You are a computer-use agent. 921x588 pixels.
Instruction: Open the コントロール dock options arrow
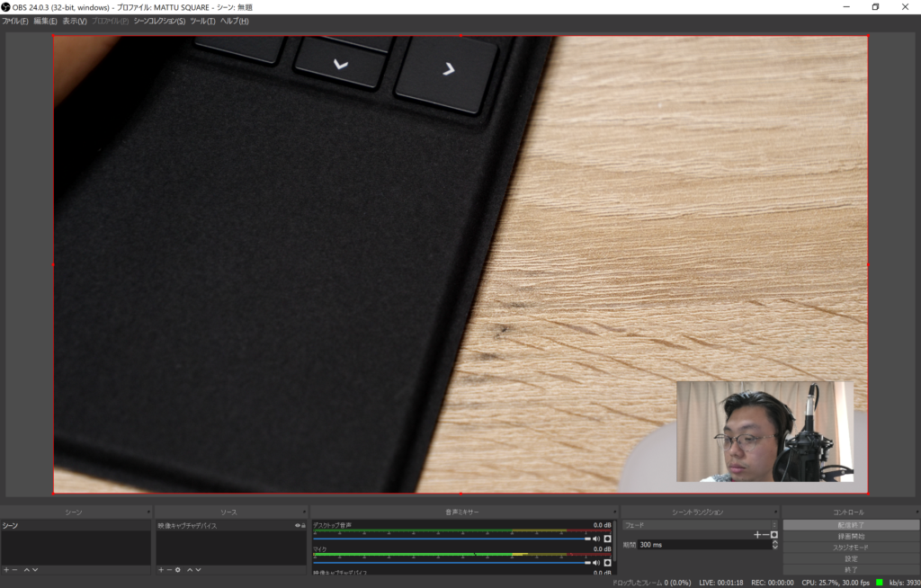917,512
